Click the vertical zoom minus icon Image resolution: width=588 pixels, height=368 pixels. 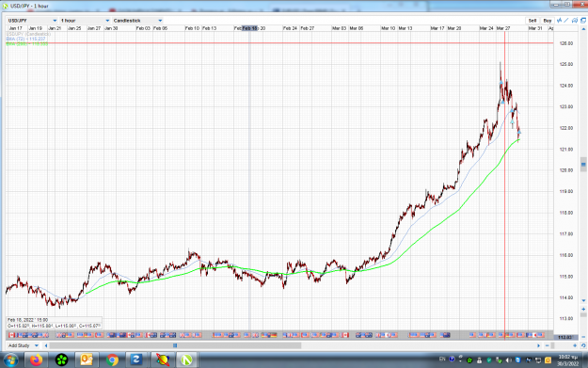click(583, 337)
